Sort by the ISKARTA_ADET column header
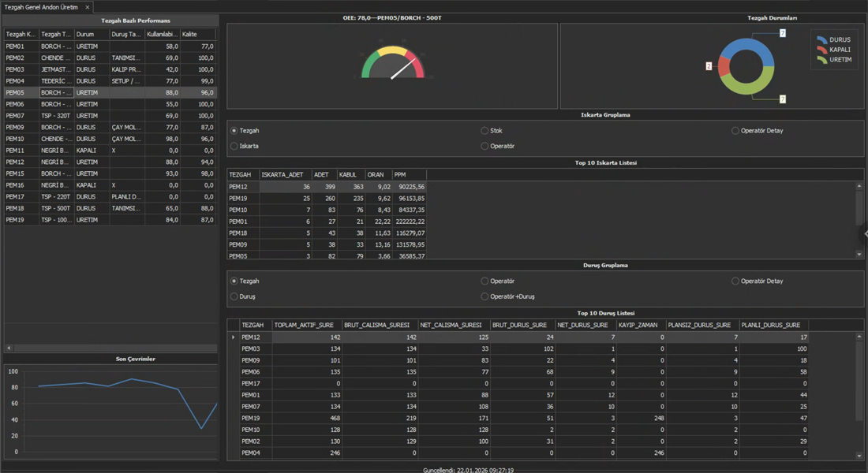The width and height of the screenshot is (868, 473). [x=284, y=174]
